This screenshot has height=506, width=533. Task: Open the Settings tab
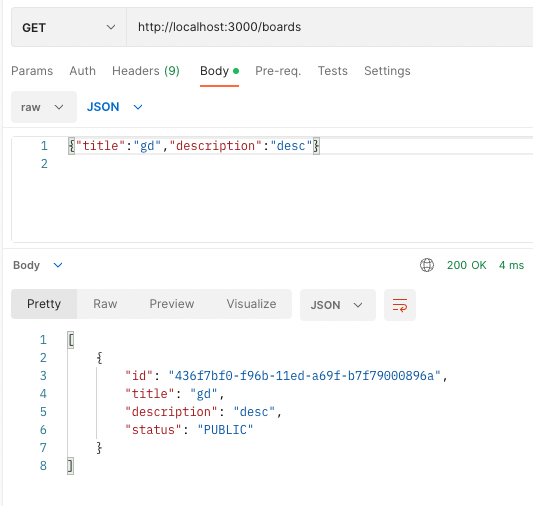(x=387, y=71)
